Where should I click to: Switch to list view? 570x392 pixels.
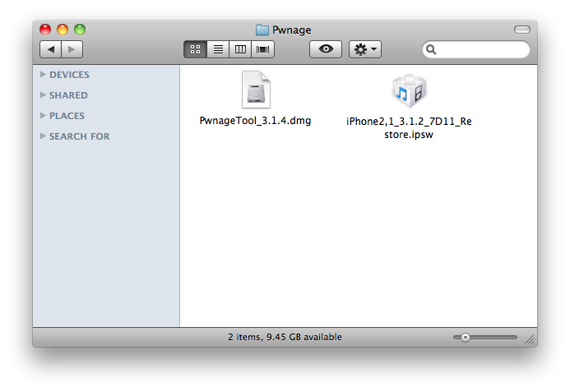[218, 49]
